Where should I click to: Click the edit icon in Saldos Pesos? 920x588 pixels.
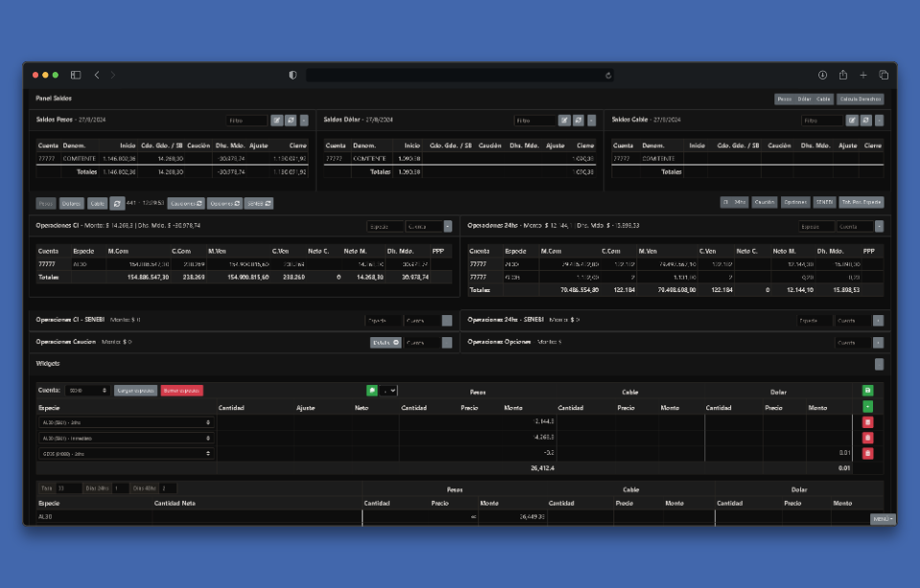click(277, 121)
